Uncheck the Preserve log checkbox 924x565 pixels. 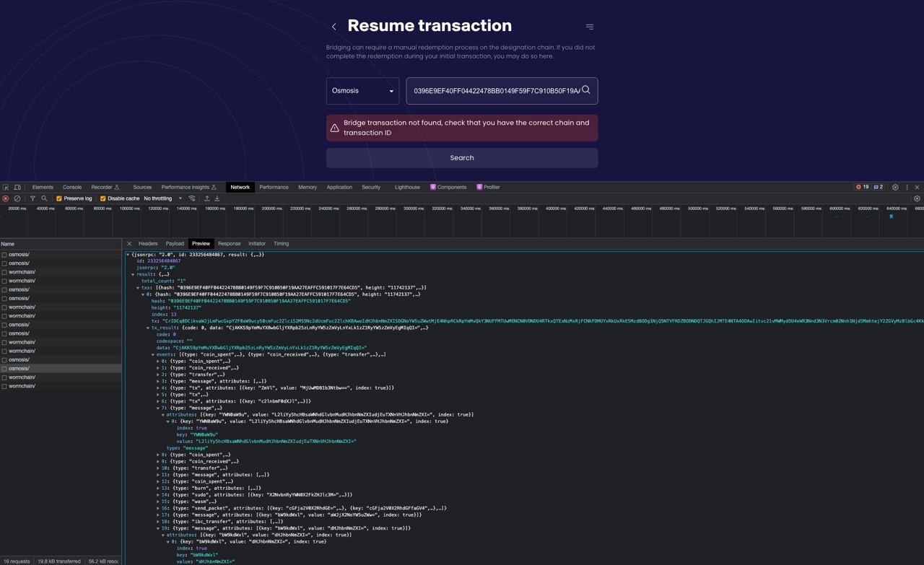[58, 198]
